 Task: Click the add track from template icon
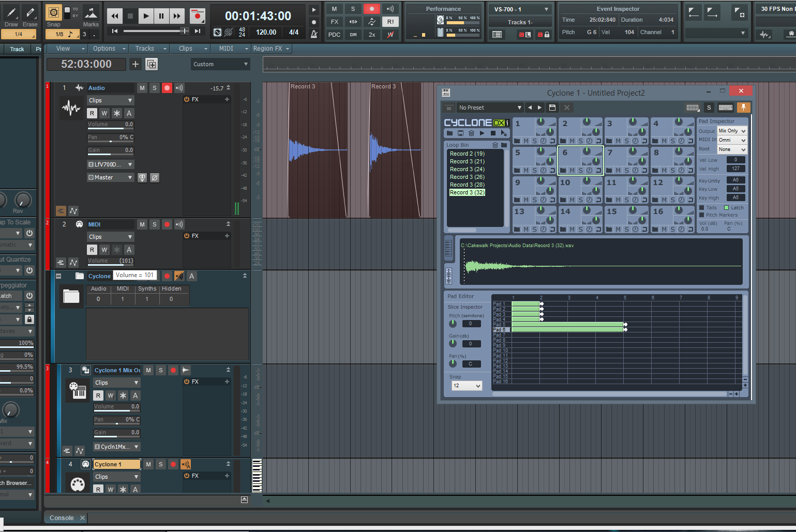click(152, 64)
